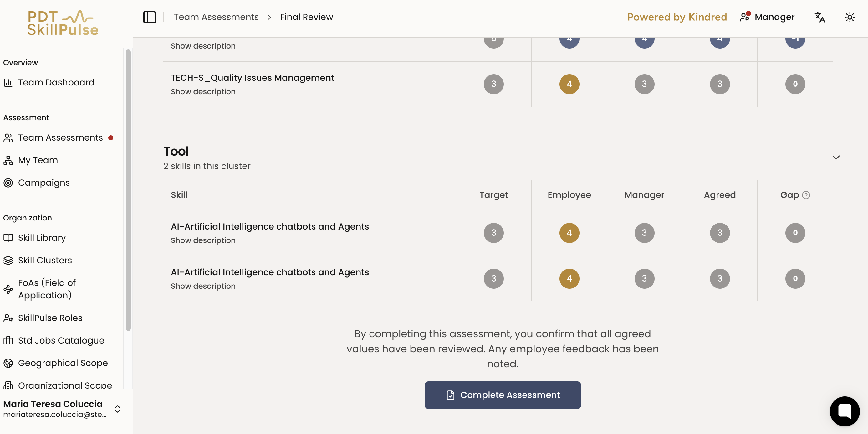This screenshot has height=434, width=868.
Task: Navigate to Team Assessments breadcrumb
Action: (x=216, y=17)
